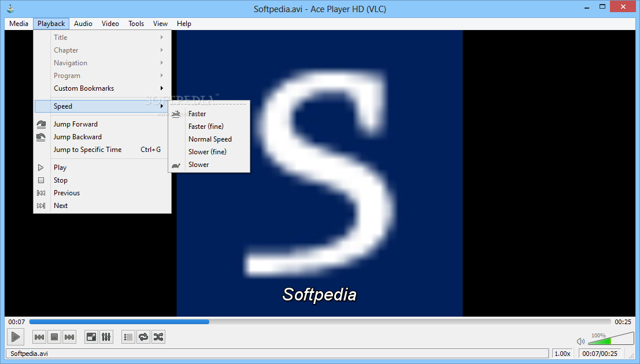This screenshot has width=640, height=364.
Task: Choose Faster (fine) speed option
Action: [x=209, y=127]
